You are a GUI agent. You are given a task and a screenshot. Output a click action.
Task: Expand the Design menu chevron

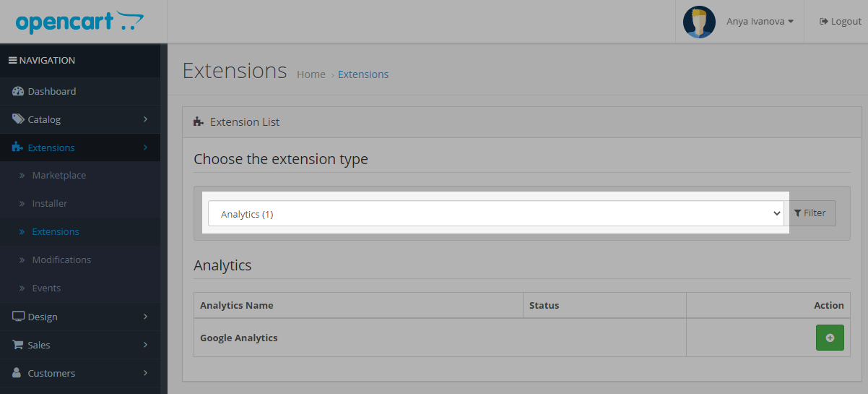(145, 317)
